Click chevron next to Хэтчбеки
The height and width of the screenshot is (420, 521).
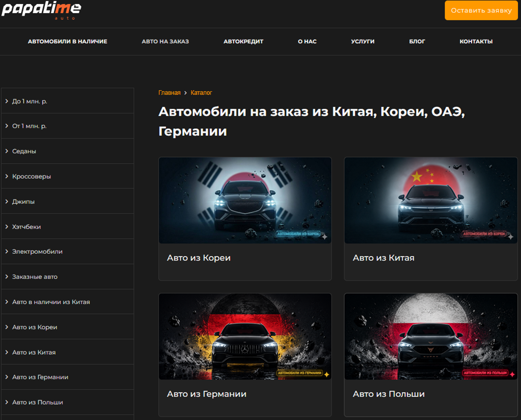click(7, 226)
